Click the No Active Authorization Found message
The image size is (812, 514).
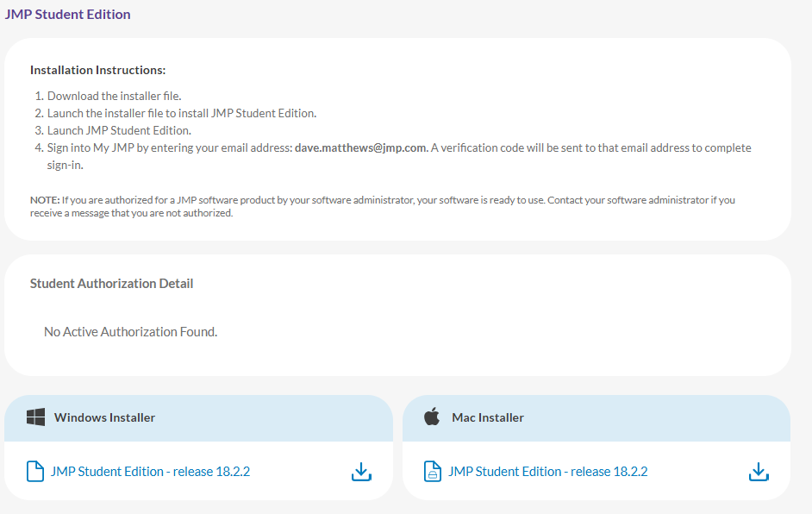tap(130, 332)
